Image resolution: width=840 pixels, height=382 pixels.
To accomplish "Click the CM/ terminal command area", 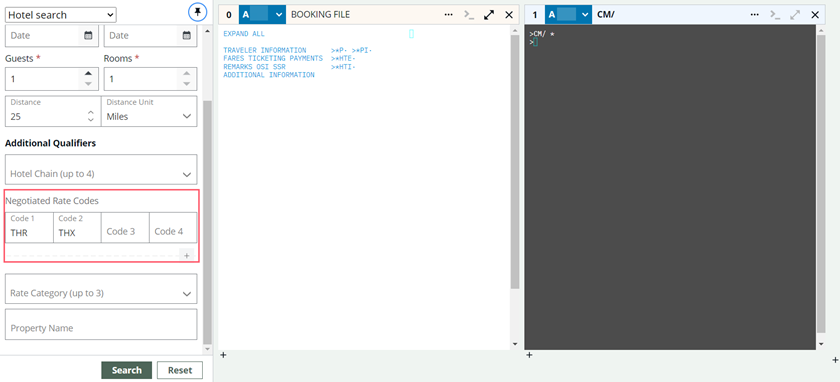I will [x=670, y=187].
